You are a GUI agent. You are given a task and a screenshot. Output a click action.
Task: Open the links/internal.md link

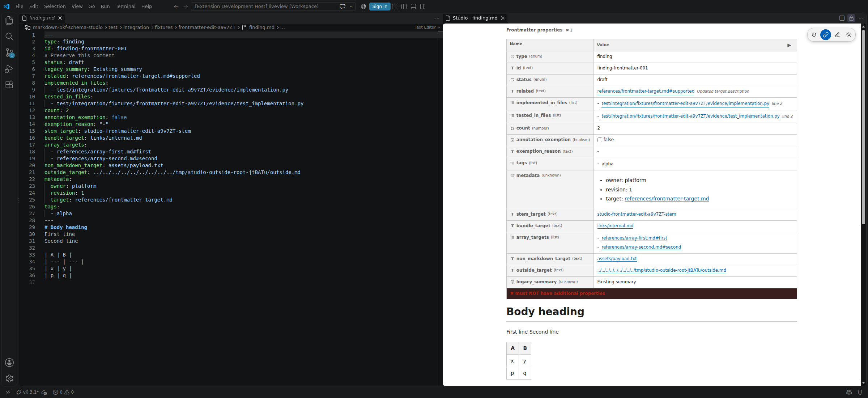615,226
